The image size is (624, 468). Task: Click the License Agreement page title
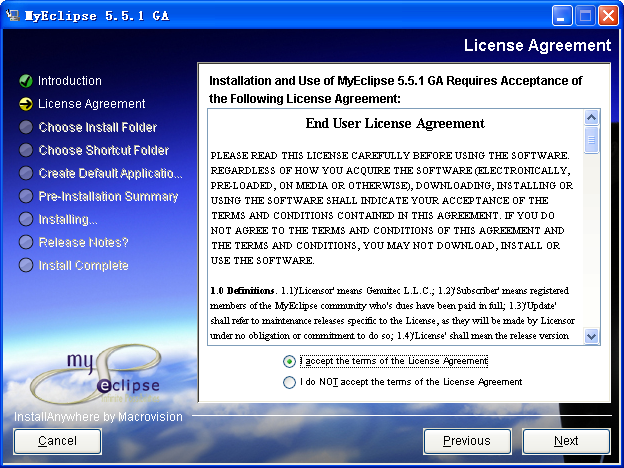click(538, 45)
